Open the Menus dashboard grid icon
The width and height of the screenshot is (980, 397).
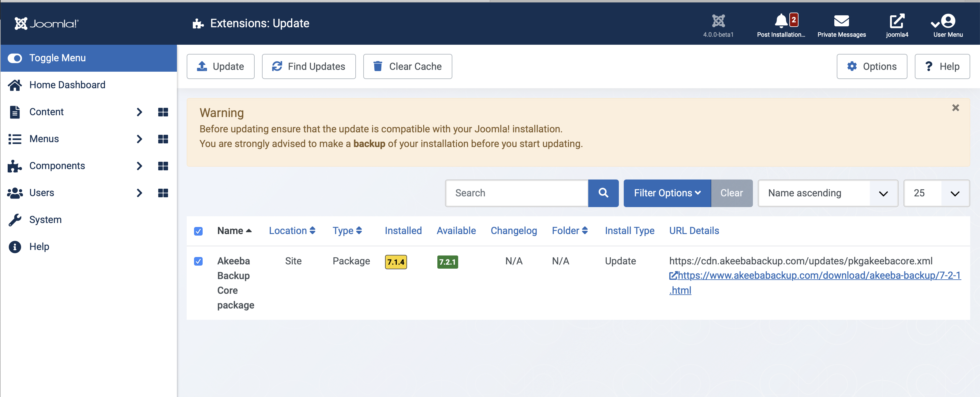pos(163,139)
